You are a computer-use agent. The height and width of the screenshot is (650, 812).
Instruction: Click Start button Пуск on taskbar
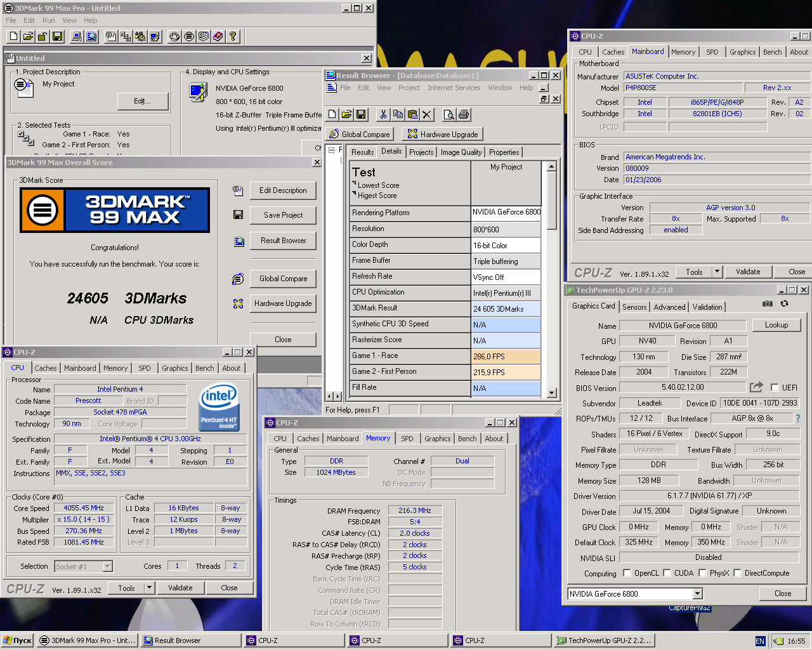pos(17,640)
